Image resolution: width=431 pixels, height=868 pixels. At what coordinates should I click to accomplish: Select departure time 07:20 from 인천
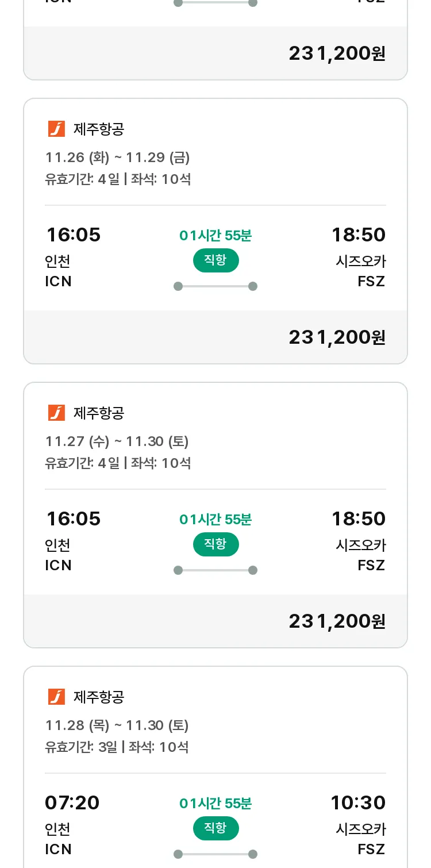click(72, 802)
